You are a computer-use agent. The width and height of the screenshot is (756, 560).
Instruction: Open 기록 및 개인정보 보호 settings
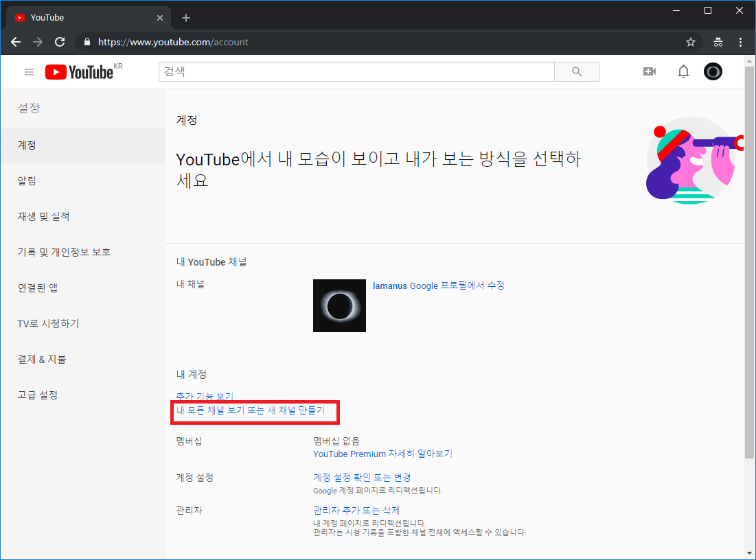pos(64,253)
